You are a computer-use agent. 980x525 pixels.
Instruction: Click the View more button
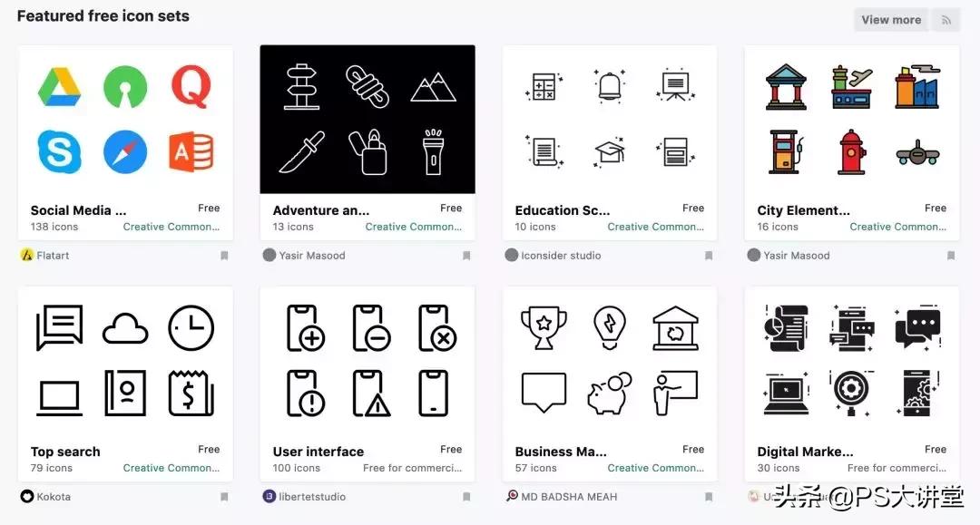891,20
